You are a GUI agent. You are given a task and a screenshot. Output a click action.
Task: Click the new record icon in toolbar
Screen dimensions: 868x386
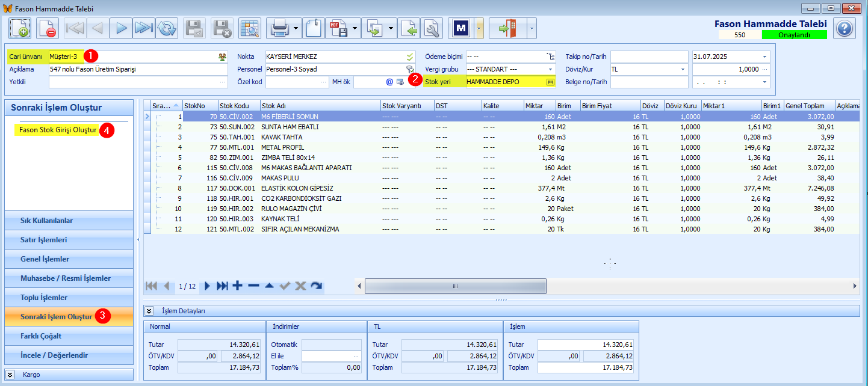coord(19,28)
